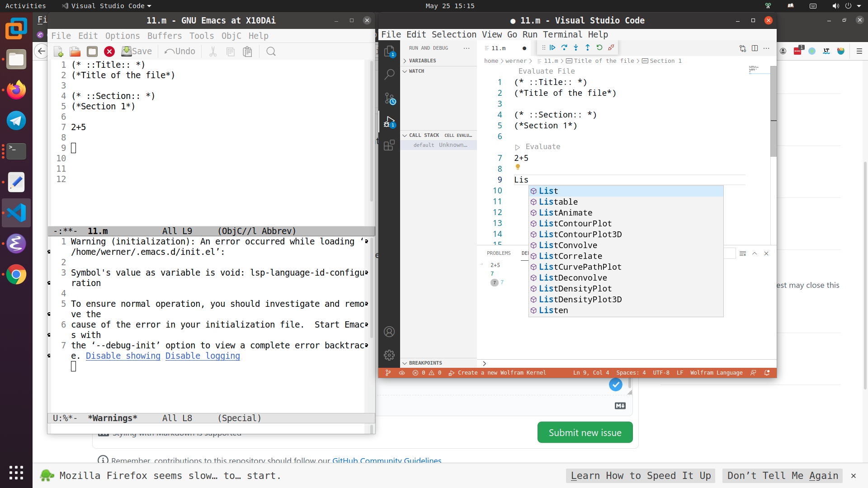Collapse the Watch section
This screenshot has width=868, height=488.
pos(416,71)
